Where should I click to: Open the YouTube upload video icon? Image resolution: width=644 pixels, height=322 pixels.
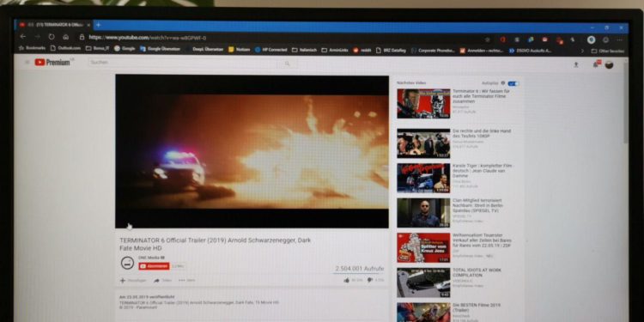[576, 64]
